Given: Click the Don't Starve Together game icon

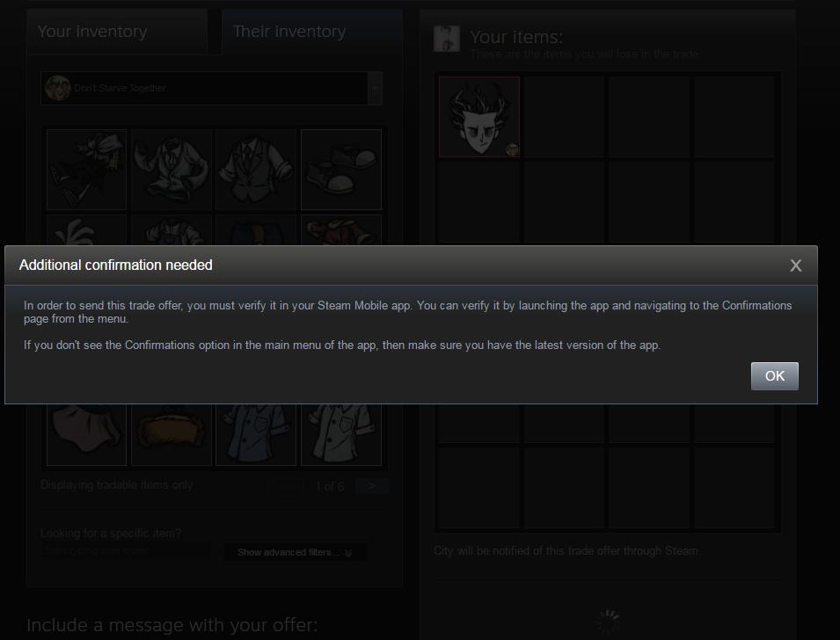Looking at the screenshot, I should pyautogui.click(x=58, y=88).
